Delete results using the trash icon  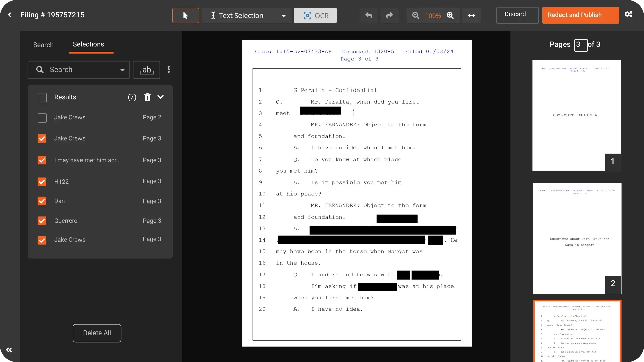(147, 97)
